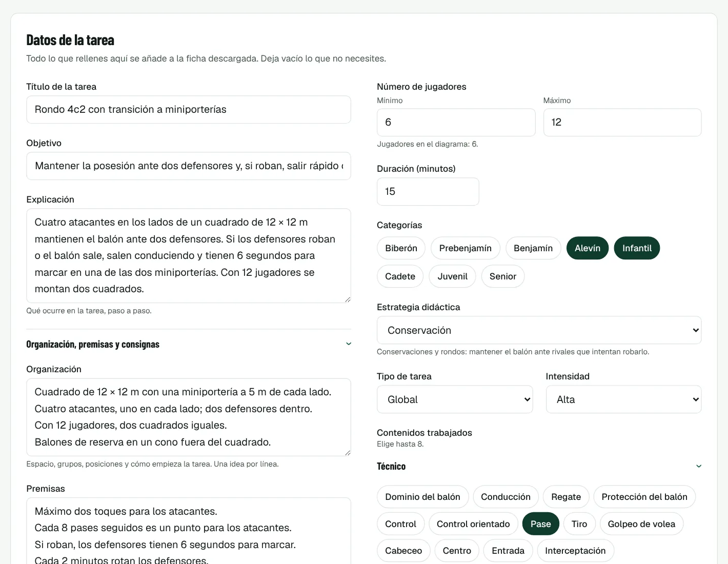Deselect the Pase content chip
This screenshot has width=728, height=564.
pos(541,524)
